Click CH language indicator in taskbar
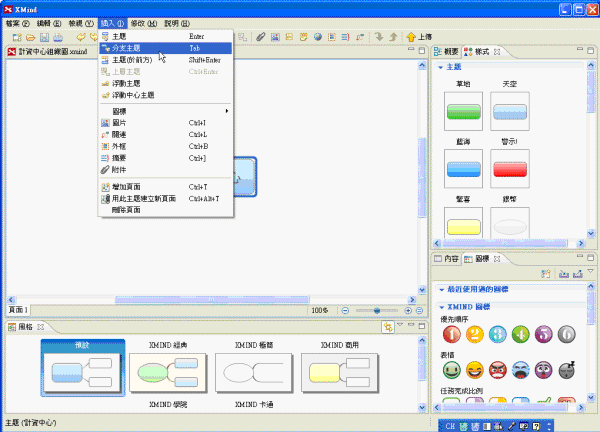 point(450,426)
